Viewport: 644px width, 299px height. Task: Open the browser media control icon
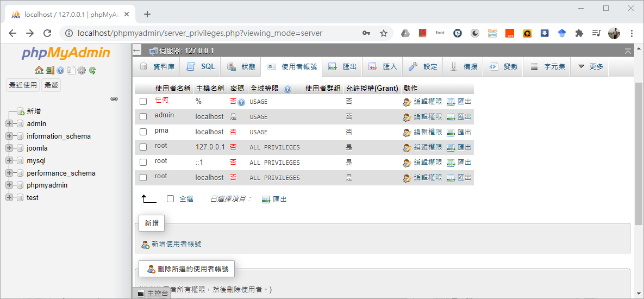(597, 33)
